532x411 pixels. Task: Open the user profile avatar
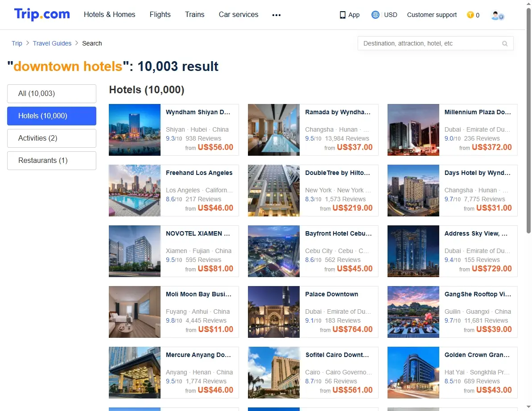pos(497,15)
